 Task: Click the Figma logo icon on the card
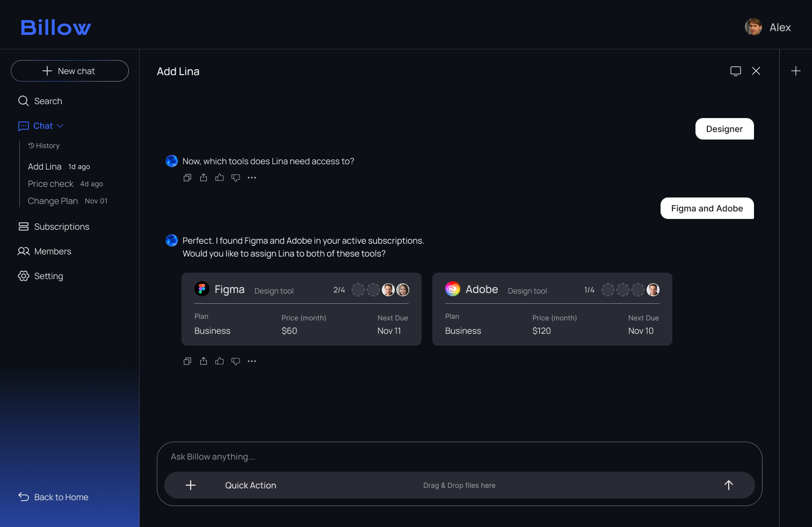point(202,289)
